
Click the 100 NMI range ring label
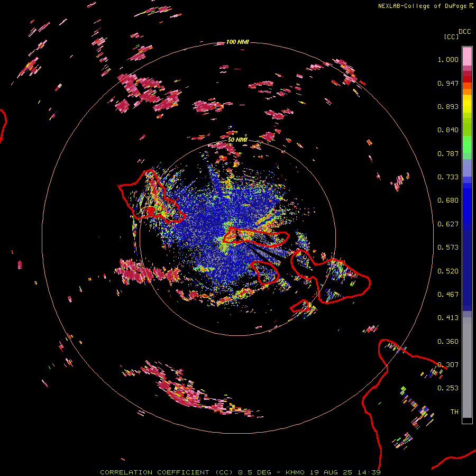(x=237, y=42)
